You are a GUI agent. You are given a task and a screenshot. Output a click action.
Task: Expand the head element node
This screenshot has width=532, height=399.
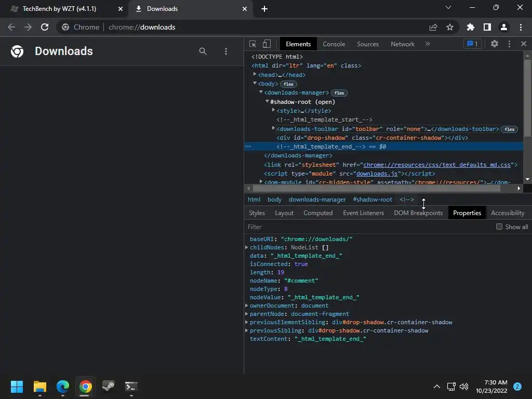(255, 74)
